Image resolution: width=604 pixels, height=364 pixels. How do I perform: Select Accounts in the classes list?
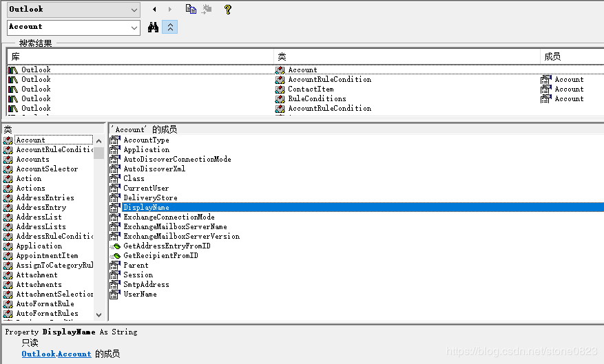33,160
